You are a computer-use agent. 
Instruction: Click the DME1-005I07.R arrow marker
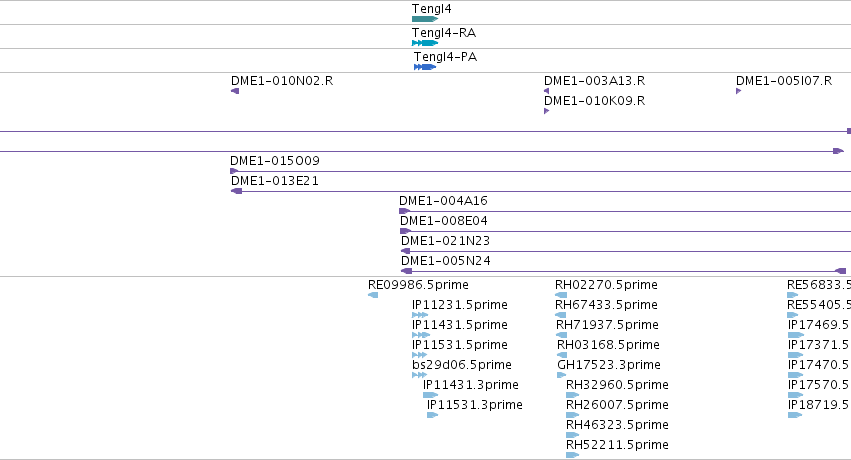tap(739, 91)
